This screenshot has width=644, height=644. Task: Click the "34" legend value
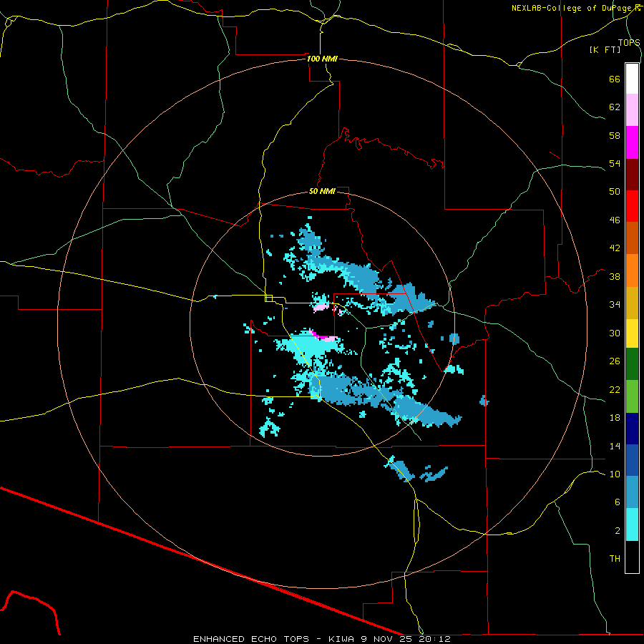click(615, 305)
